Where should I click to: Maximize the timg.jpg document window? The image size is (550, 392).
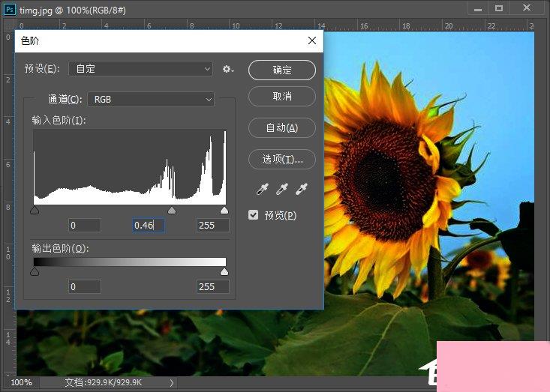(499, 8)
